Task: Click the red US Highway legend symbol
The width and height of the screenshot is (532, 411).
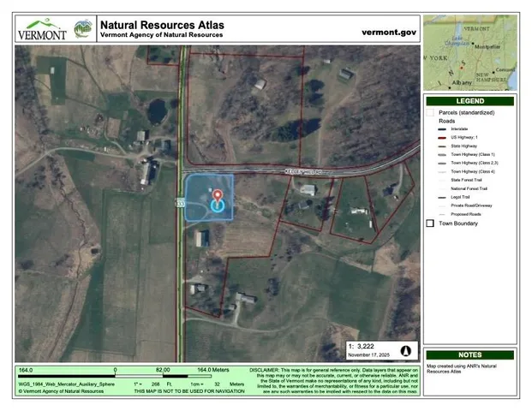Action: coord(442,138)
